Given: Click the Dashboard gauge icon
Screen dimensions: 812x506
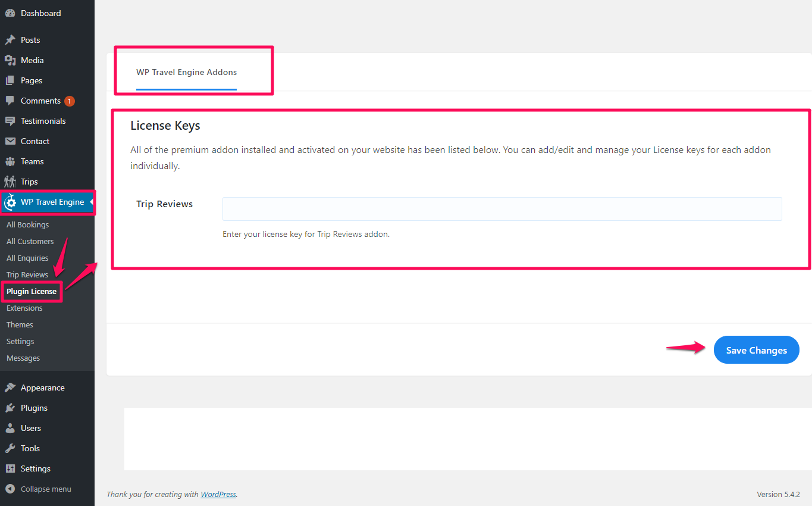Looking at the screenshot, I should pyautogui.click(x=10, y=13).
